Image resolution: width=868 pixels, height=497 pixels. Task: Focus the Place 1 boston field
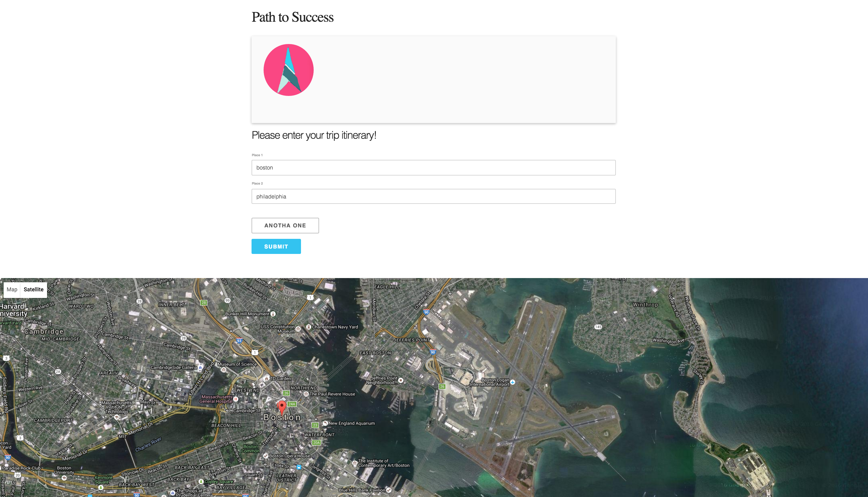click(x=433, y=168)
